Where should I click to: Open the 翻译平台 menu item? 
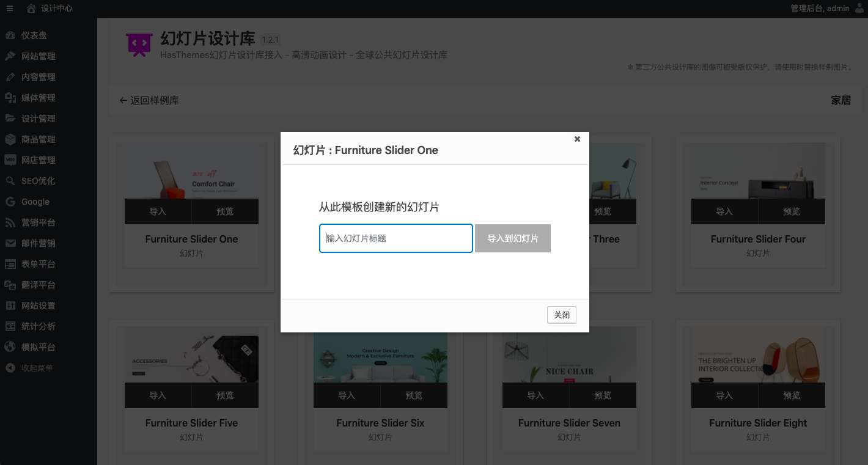(38, 285)
